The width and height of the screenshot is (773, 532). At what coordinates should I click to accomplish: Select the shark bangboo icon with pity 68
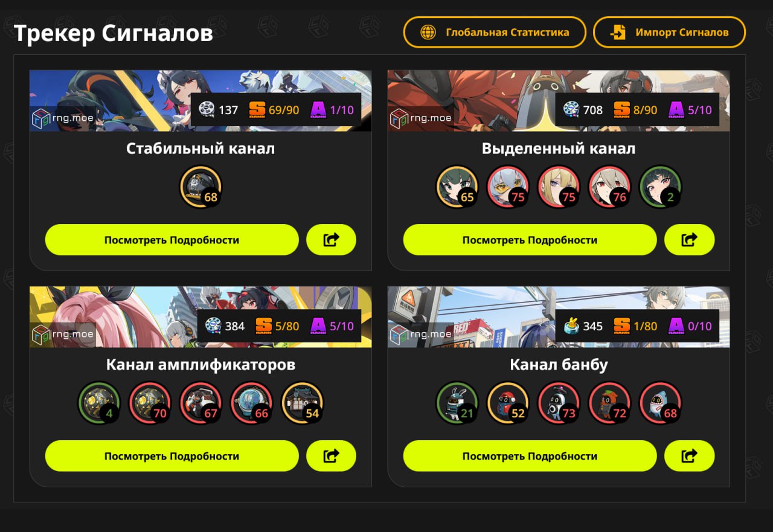point(661,403)
